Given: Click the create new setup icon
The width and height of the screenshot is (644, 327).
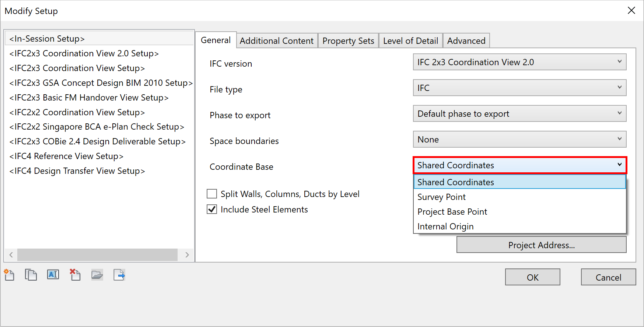Looking at the screenshot, I should tap(9, 275).
